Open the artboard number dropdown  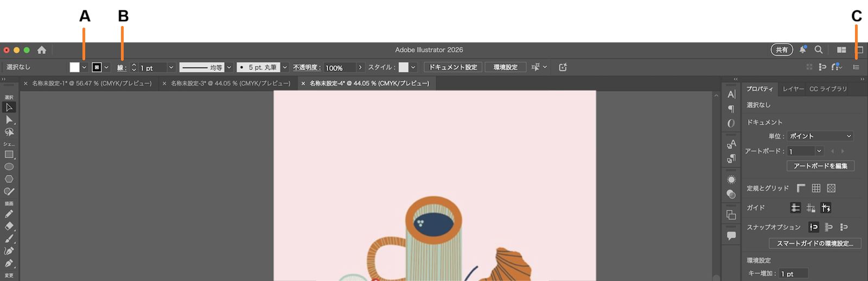coord(819,151)
